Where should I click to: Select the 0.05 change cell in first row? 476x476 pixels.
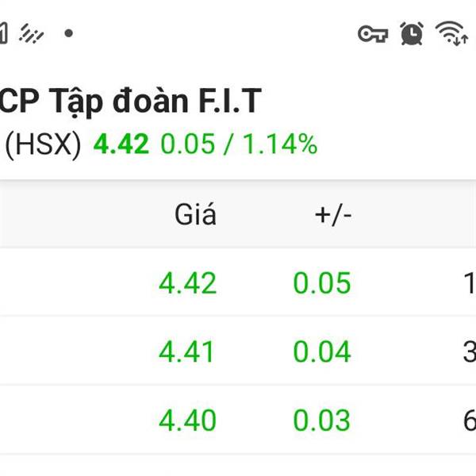(322, 283)
